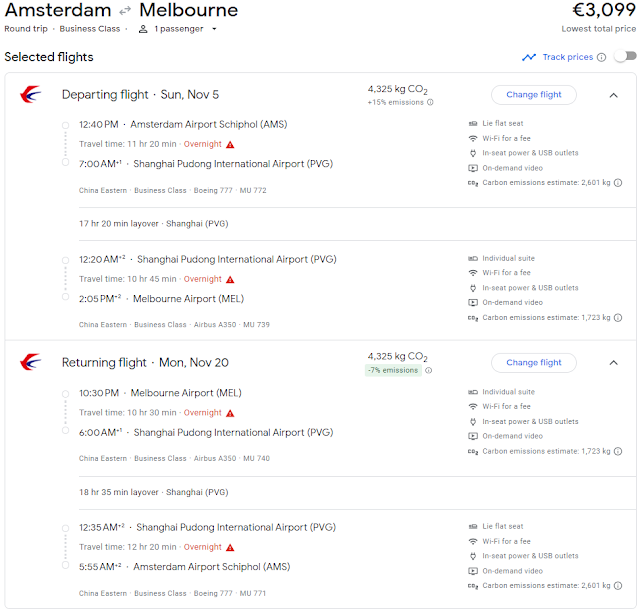The height and width of the screenshot is (611, 640).
Task: Click Change flight for departing flight
Action: pos(533,95)
